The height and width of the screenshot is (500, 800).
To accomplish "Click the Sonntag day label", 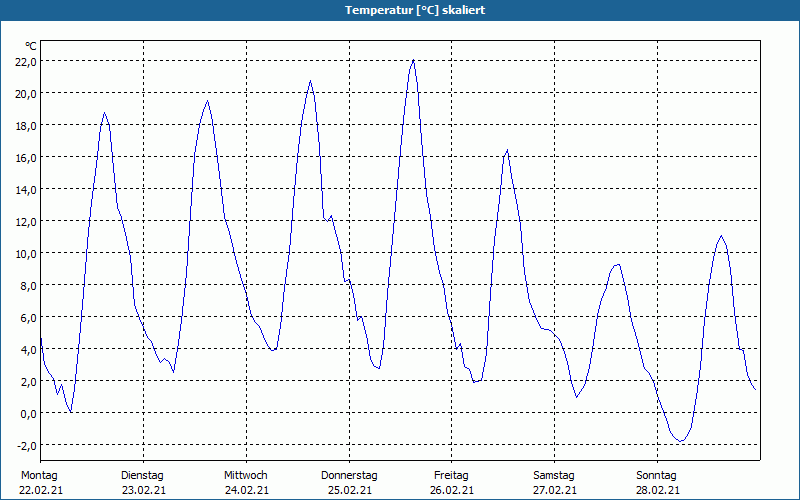I will [x=657, y=476].
